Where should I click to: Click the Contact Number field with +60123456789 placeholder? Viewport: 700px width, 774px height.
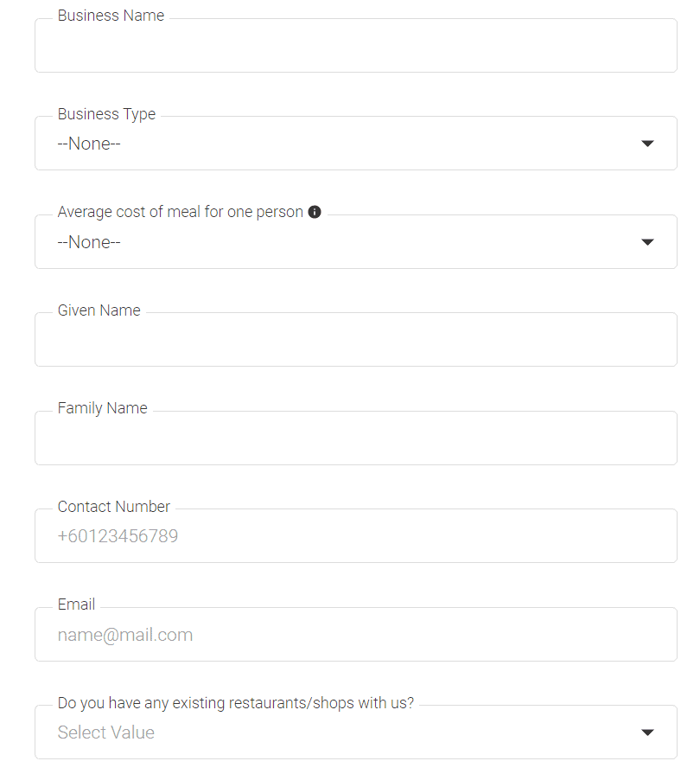(x=356, y=535)
